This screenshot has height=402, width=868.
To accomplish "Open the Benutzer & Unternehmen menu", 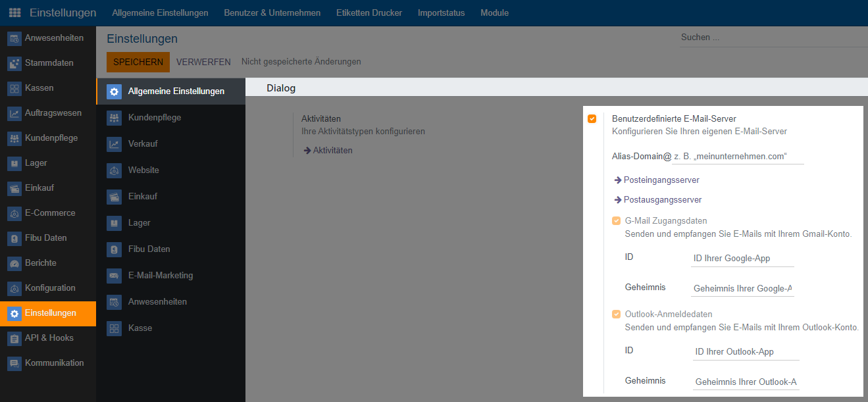I will pyautogui.click(x=272, y=13).
